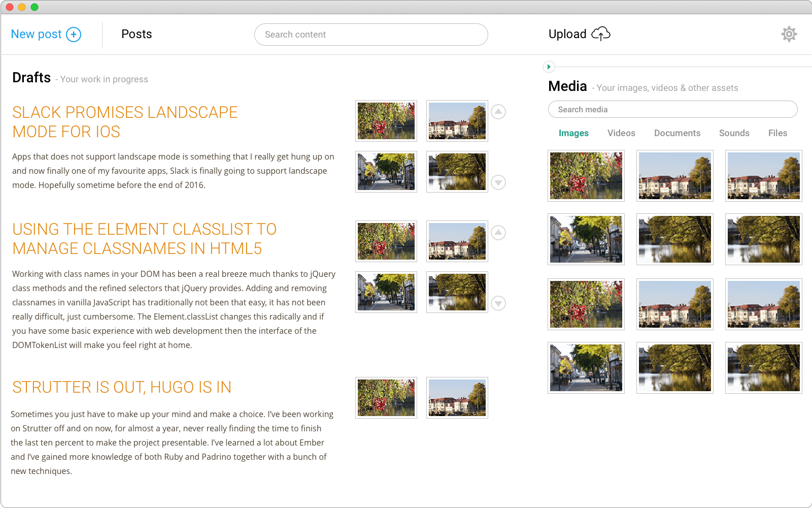Focus the Search media field
Screen dimensions: 812x508
[x=673, y=109]
